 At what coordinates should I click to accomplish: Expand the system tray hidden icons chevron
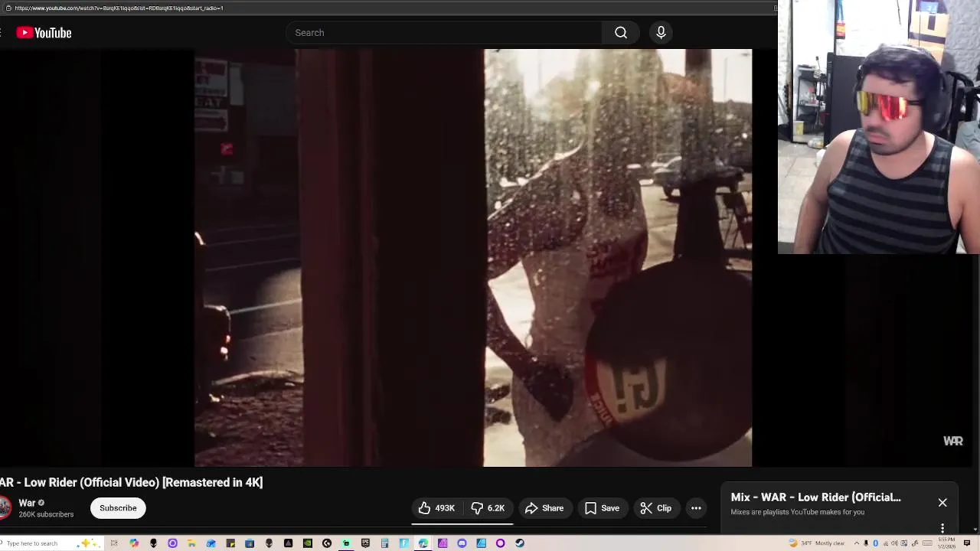point(857,543)
